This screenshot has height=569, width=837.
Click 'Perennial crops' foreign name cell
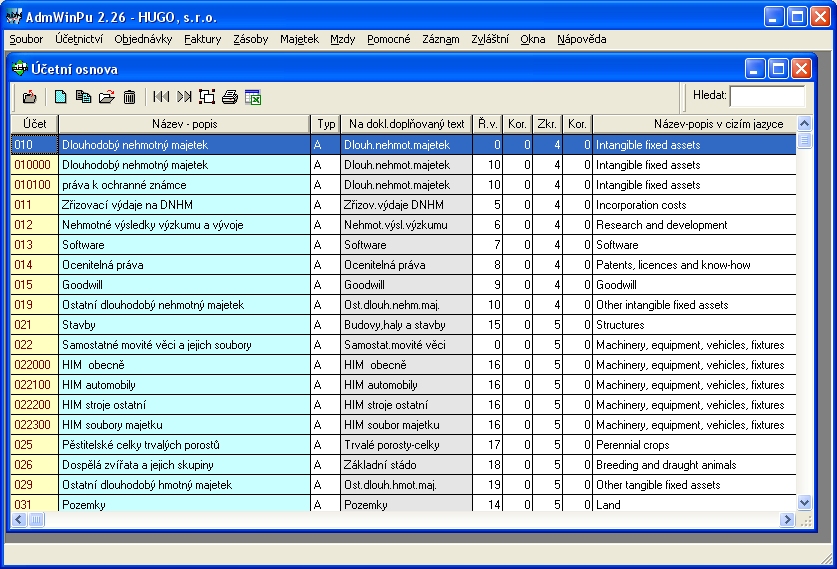click(x=694, y=445)
